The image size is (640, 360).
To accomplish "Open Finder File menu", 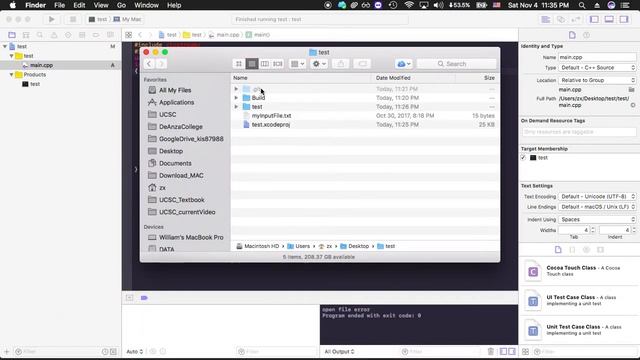I will [60, 5].
